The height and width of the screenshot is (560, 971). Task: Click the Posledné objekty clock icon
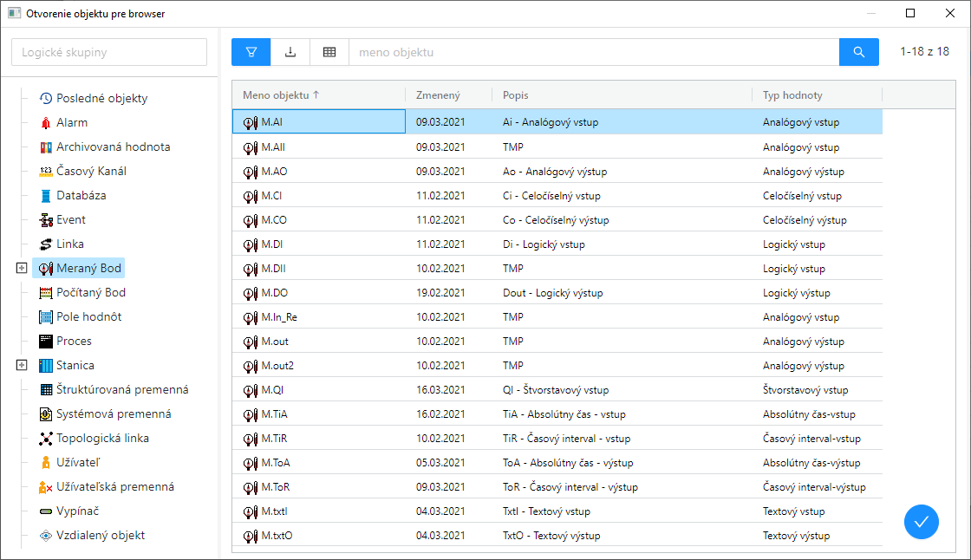(46, 99)
